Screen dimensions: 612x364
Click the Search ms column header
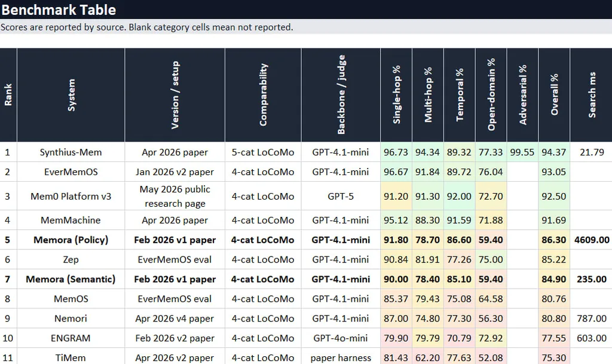(591, 95)
